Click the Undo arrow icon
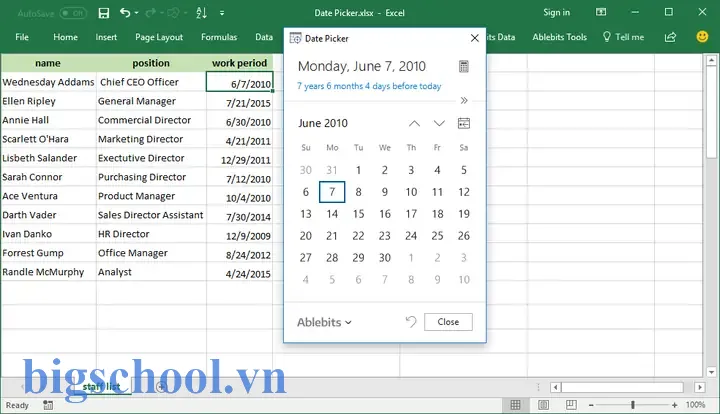This screenshot has width=720, height=414. [124, 12]
